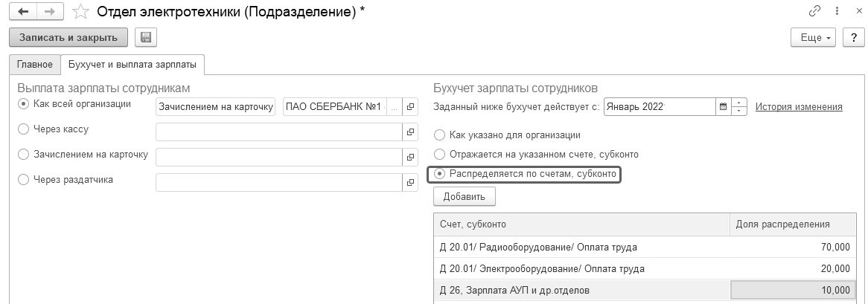
Task: Select Отражается на указанном счете, субконто
Action: (440, 155)
